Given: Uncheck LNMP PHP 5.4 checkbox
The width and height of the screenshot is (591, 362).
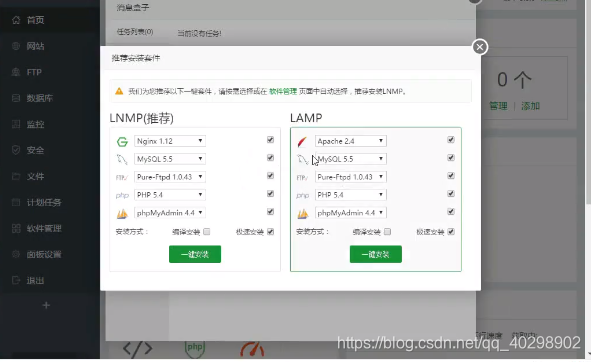Looking at the screenshot, I should [270, 194].
